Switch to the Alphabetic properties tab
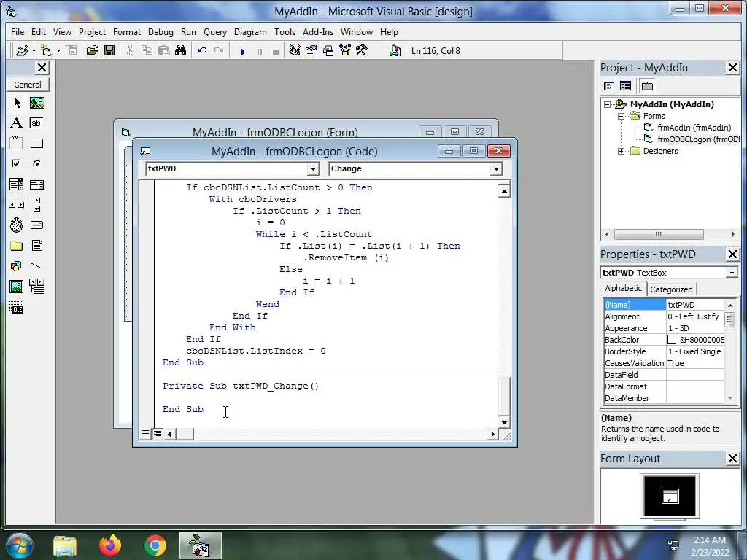 click(623, 288)
